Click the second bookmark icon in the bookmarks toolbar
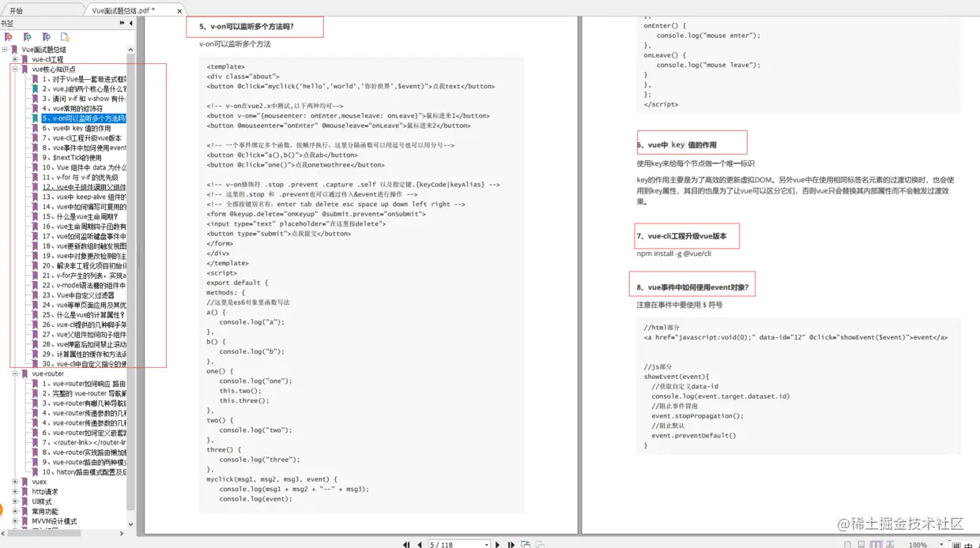This screenshot has width=980, height=548. click(27, 37)
